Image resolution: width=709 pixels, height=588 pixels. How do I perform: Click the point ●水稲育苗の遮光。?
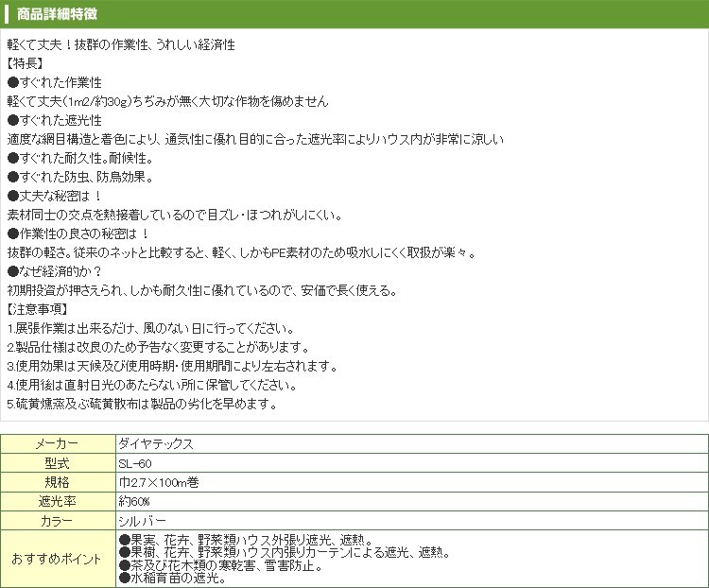point(173,578)
